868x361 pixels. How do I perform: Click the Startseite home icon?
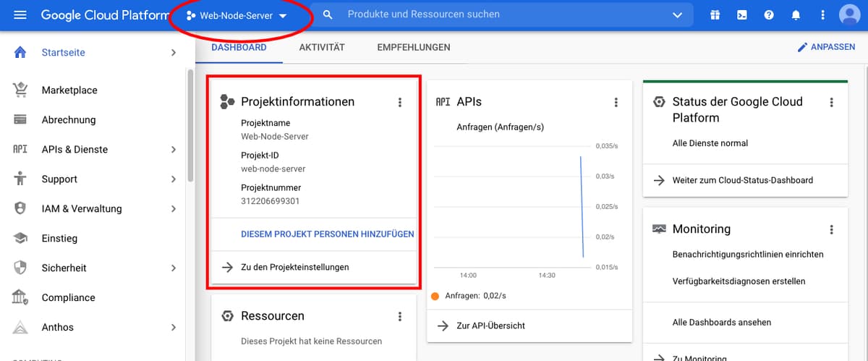20,52
